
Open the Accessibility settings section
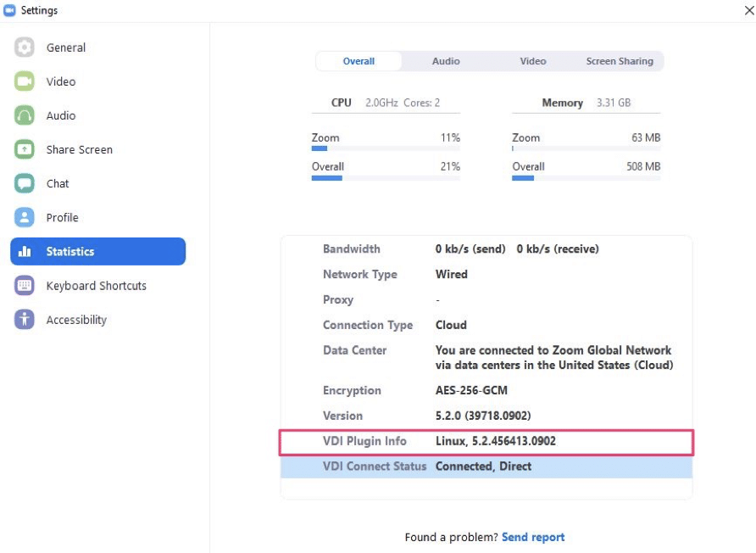[x=97, y=320]
